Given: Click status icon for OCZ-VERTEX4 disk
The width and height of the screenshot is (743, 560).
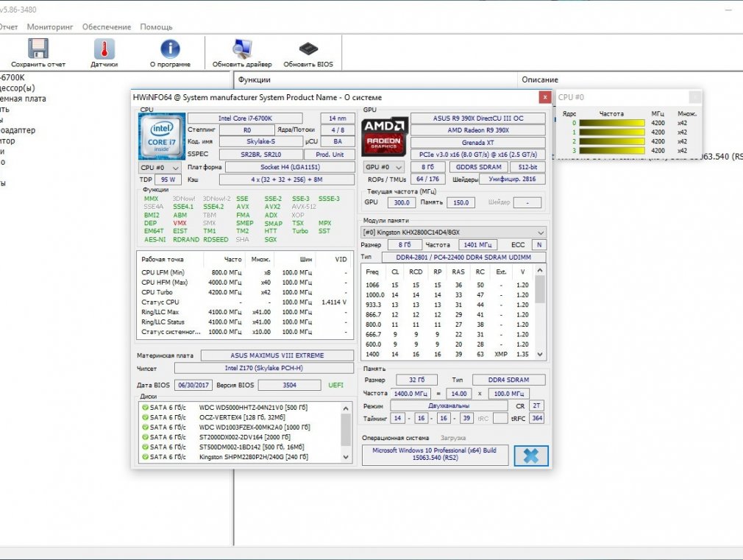Looking at the screenshot, I should 145,417.
